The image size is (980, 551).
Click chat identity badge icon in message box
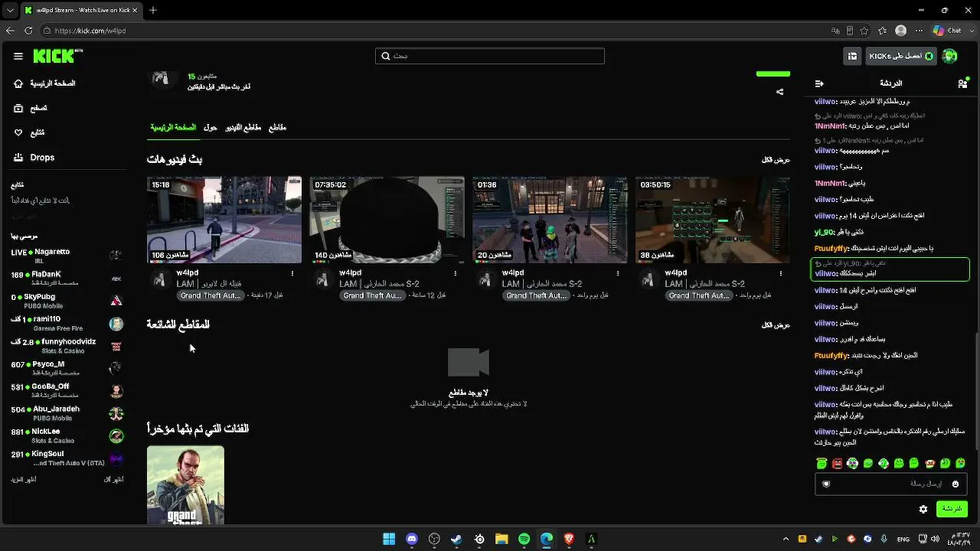coord(826,484)
